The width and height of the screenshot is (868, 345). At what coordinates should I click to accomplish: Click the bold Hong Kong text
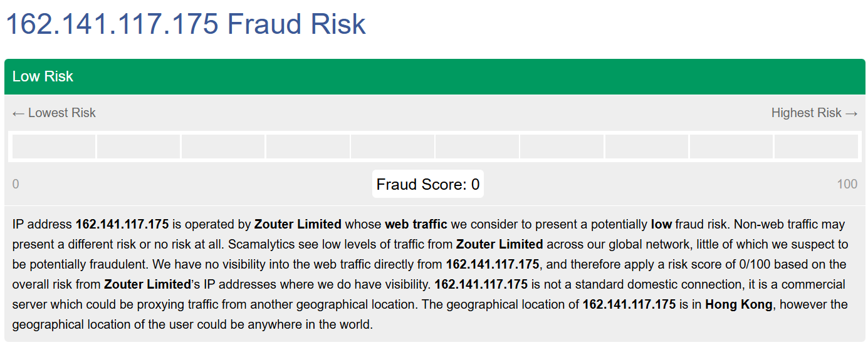738,305
